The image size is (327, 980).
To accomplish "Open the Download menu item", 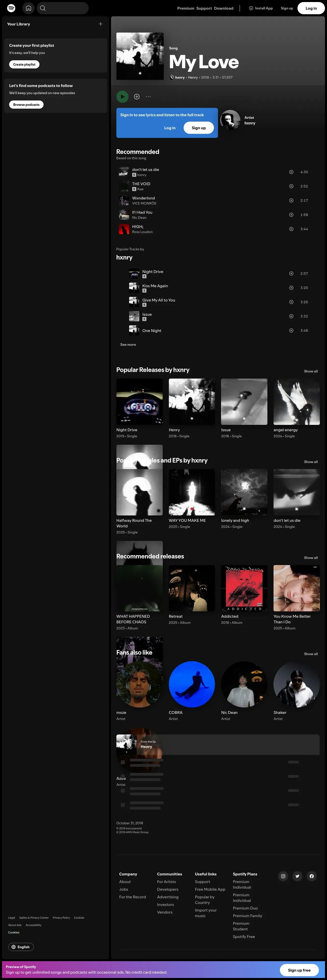I will [x=223, y=8].
